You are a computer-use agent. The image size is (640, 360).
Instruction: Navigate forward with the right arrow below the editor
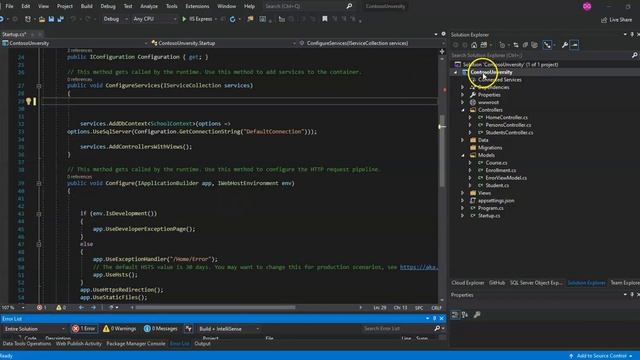tap(93, 307)
